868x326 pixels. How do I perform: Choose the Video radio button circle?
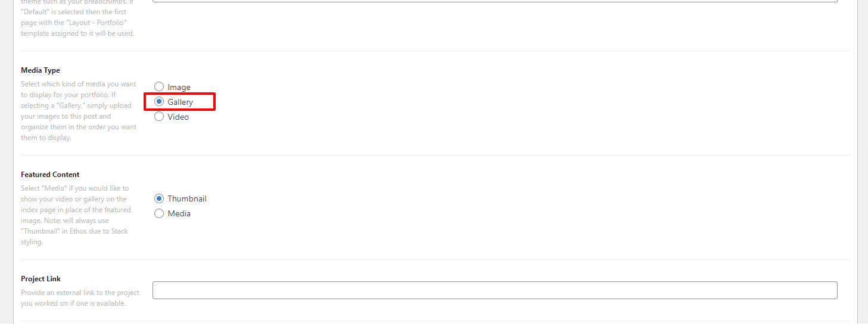tap(159, 117)
